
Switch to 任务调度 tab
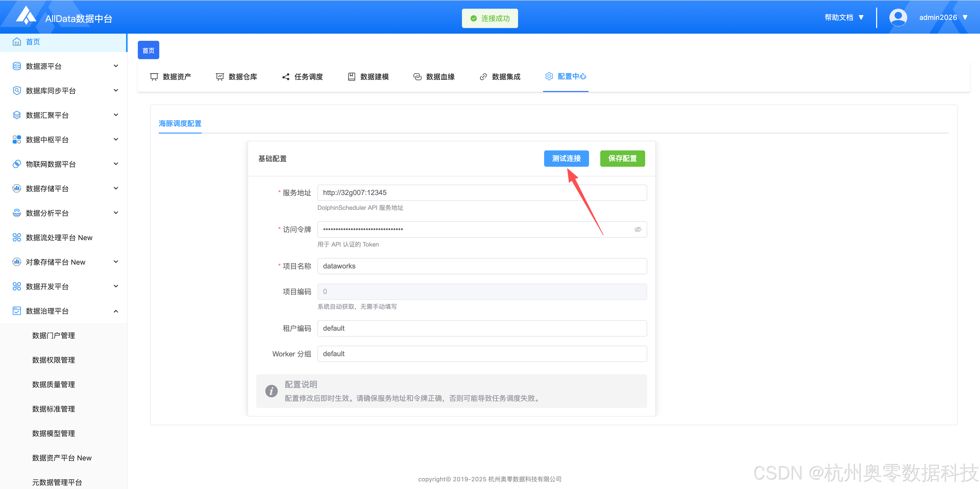(302, 77)
